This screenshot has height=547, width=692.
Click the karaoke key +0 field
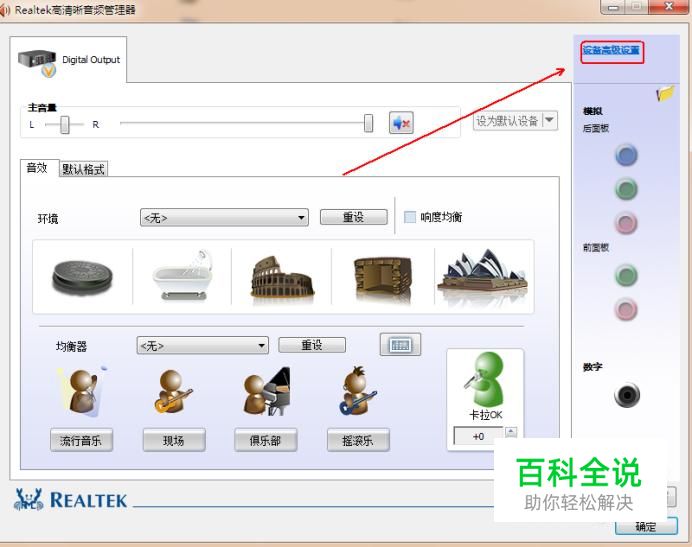click(x=478, y=436)
